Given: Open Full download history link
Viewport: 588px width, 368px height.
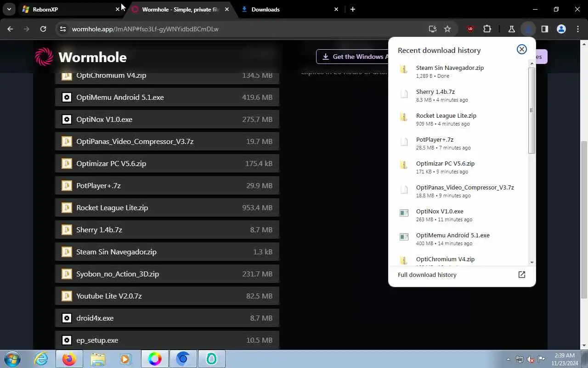Looking at the screenshot, I should tap(427, 275).
